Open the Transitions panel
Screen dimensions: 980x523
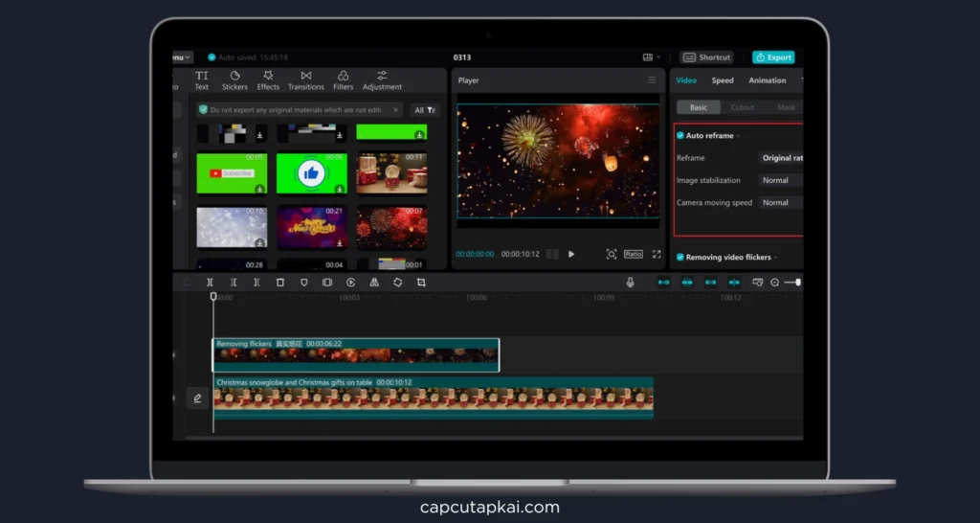coord(305,80)
